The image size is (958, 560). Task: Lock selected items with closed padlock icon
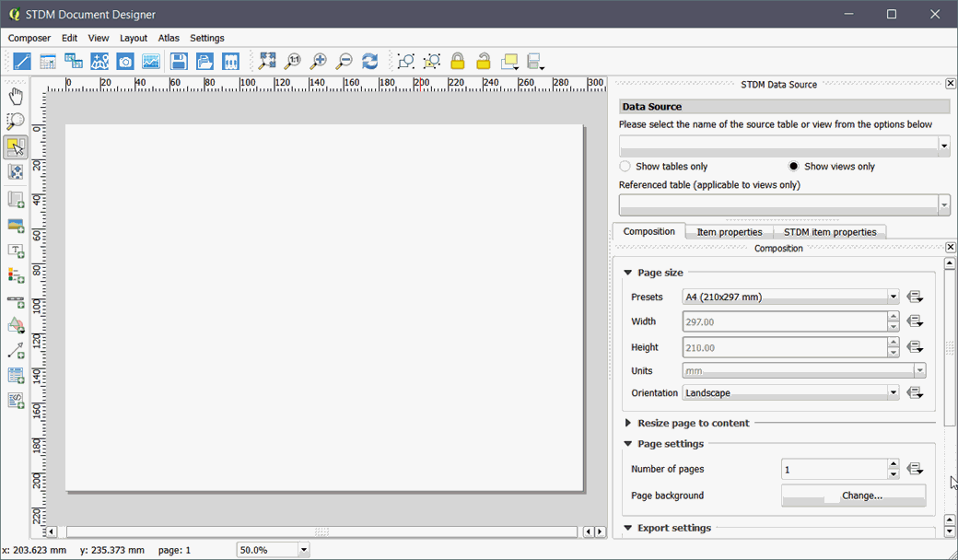click(x=457, y=62)
